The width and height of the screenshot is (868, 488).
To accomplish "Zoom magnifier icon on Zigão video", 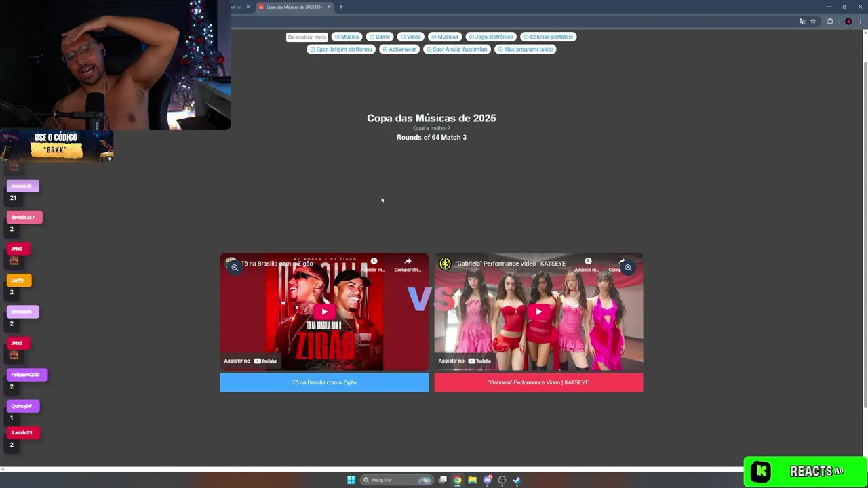I will [235, 268].
